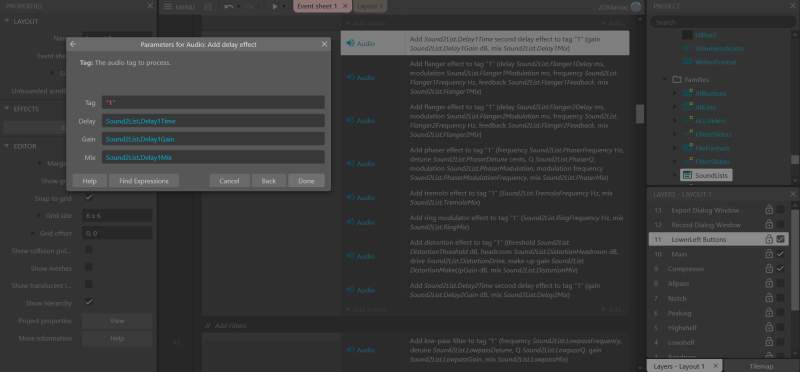Click the undo arrow icon

click(x=229, y=7)
